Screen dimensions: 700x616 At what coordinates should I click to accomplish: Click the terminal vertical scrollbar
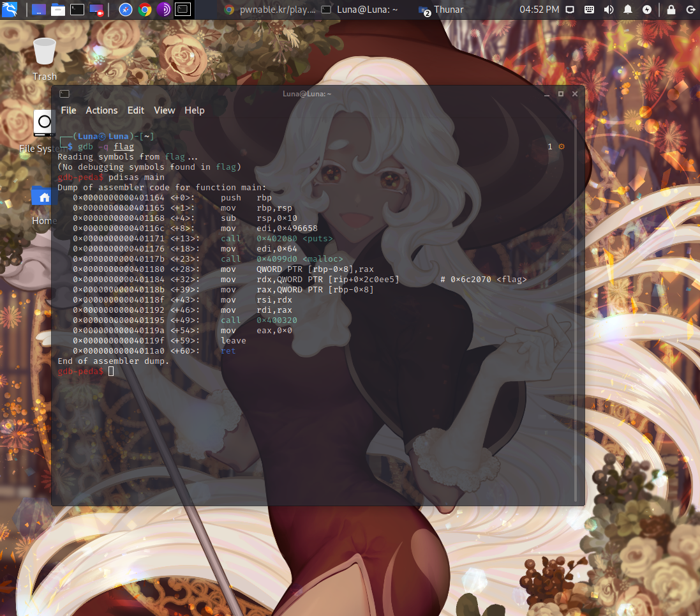[576, 306]
